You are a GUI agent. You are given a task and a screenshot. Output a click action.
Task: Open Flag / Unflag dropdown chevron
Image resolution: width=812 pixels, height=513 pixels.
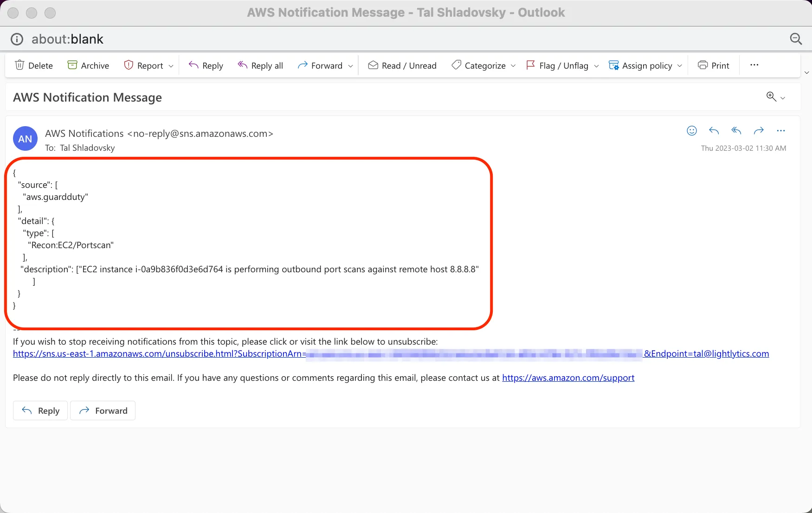(596, 66)
